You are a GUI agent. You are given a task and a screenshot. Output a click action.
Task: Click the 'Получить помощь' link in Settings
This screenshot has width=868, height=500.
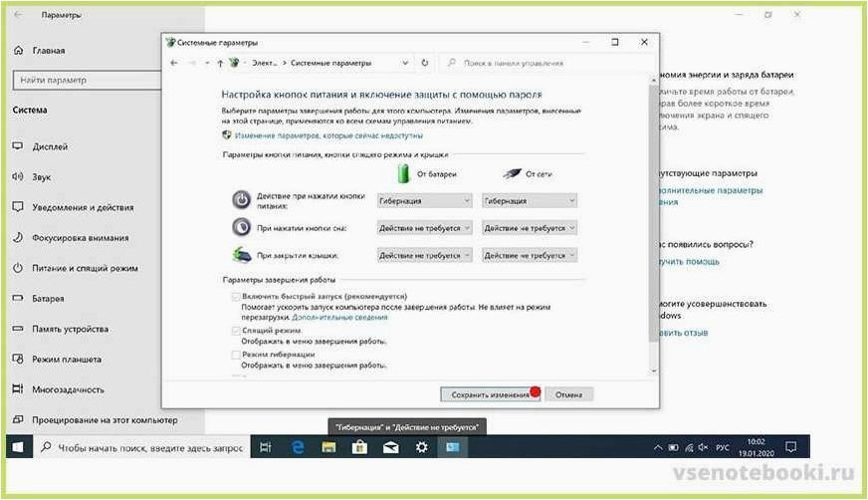tap(689, 261)
